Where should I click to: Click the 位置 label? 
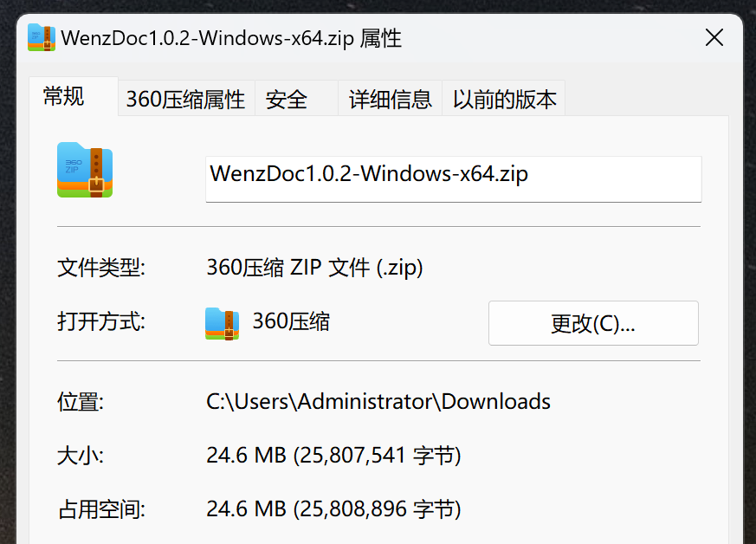tap(80, 402)
